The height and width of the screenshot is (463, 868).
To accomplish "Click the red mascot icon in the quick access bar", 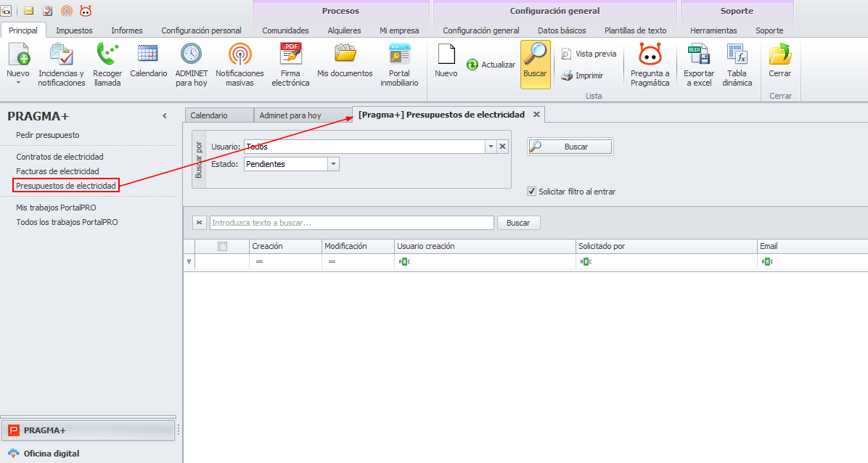I will tap(85, 10).
